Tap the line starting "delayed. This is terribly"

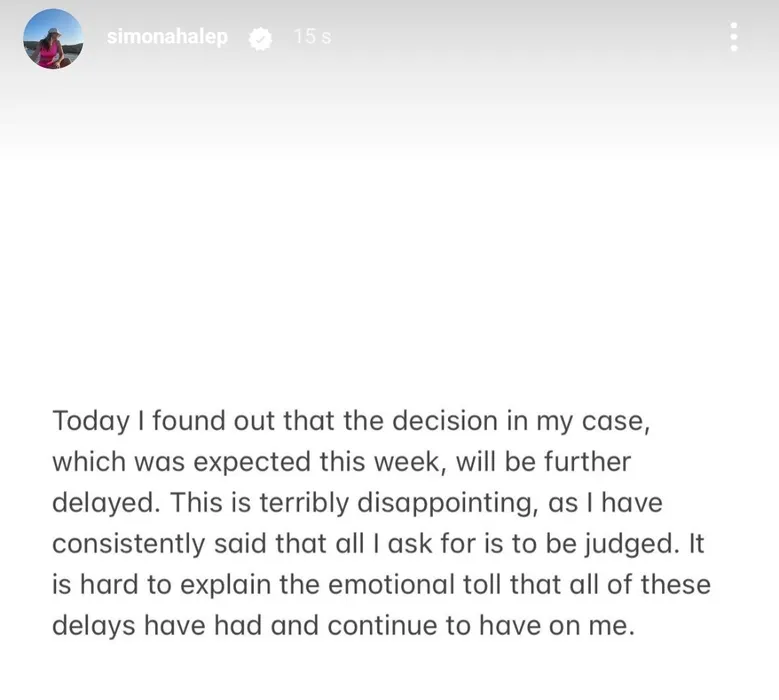tap(357, 504)
